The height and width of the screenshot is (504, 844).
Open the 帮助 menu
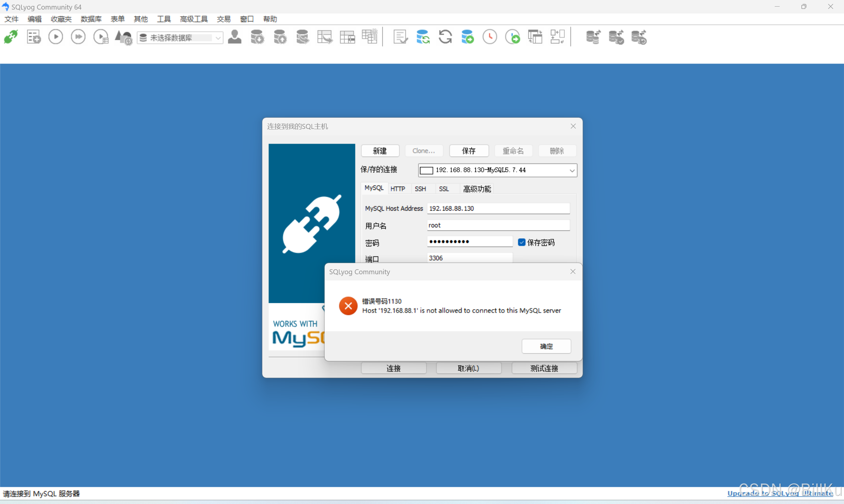click(270, 19)
